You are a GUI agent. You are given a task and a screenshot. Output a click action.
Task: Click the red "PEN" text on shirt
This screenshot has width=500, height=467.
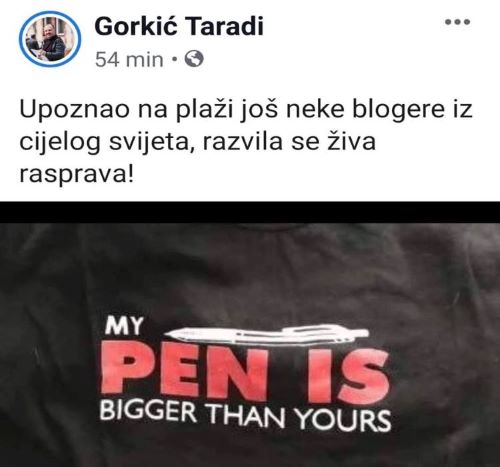pyautogui.click(x=185, y=370)
